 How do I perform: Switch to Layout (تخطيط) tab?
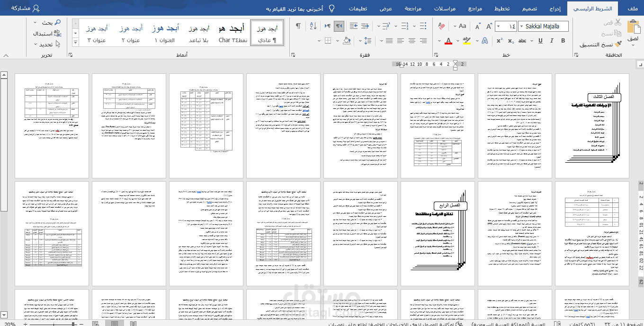pos(501,9)
